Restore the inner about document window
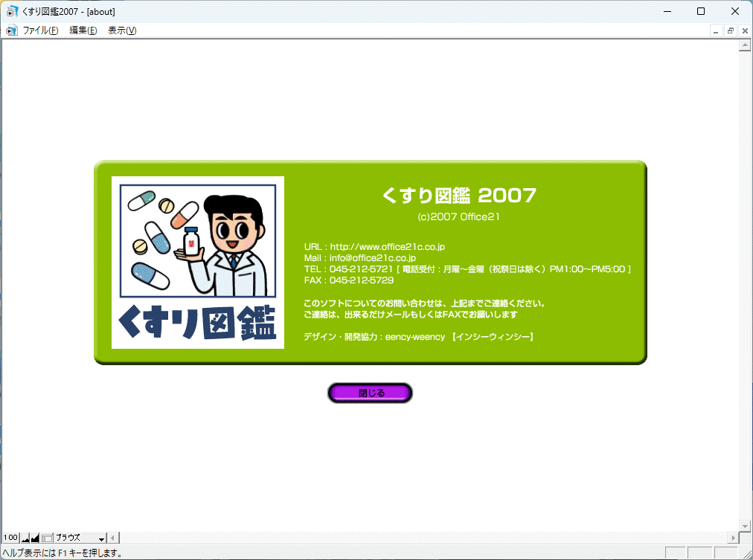This screenshot has height=560, width=753. (x=731, y=30)
